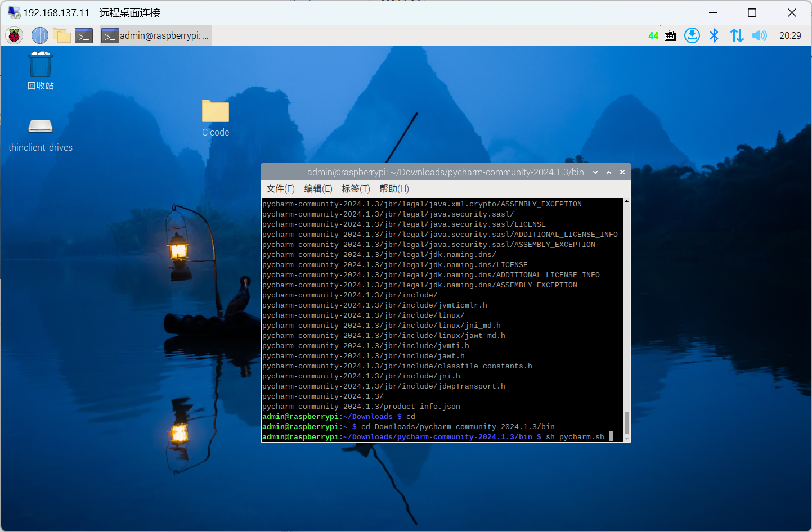Click the 'linux/jni_md.h' output line
This screenshot has height=532, width=812.
[382, 326]
